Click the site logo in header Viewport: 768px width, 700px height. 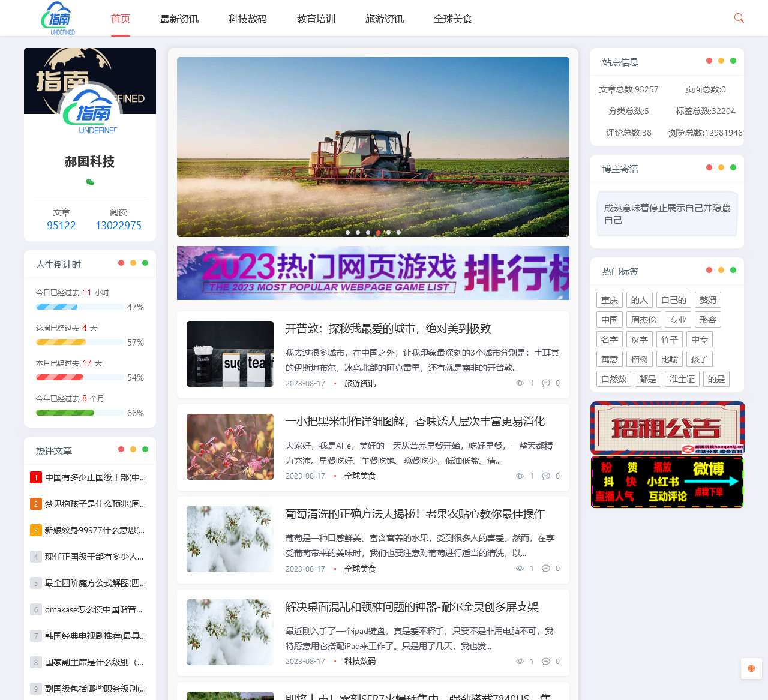(59, 19)
